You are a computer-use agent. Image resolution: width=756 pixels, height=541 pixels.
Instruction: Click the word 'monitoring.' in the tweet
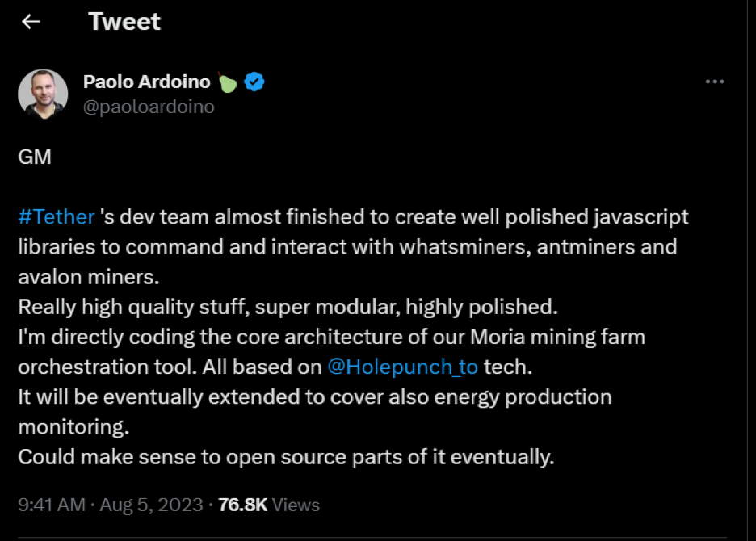tap(73, 426)
